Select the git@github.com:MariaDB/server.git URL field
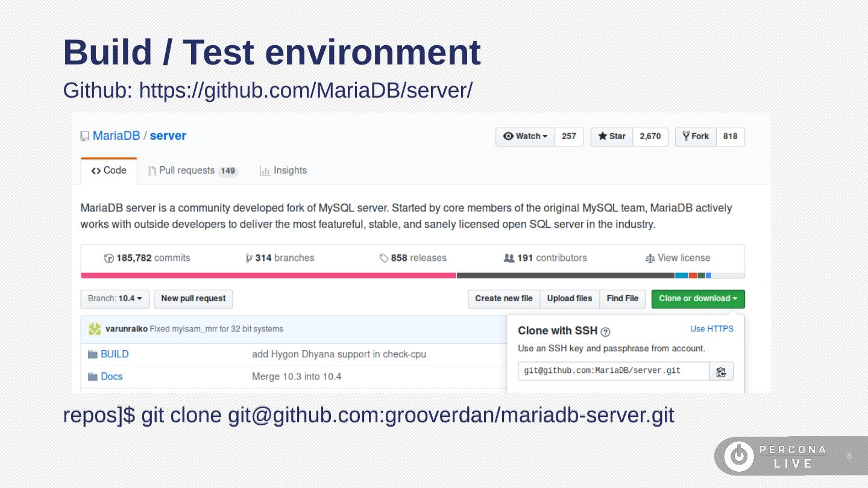The height and width of the screenshot is (488, 868). [x=614, y=371]
